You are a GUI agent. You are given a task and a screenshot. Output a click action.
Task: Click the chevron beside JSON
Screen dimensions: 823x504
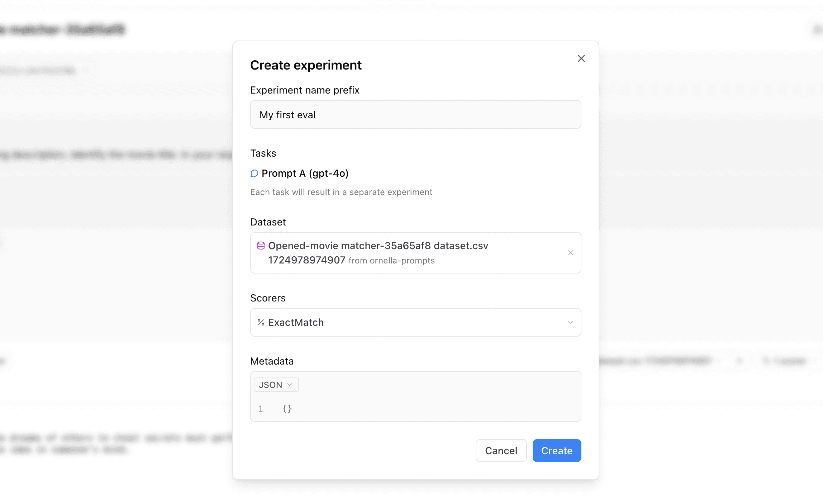tap(290, 385)
